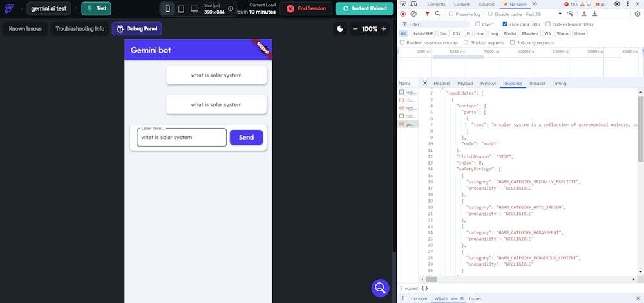Open network conditions wifi icon
Viewport: 644px width, 303px height.
click(x=571, y=14)
